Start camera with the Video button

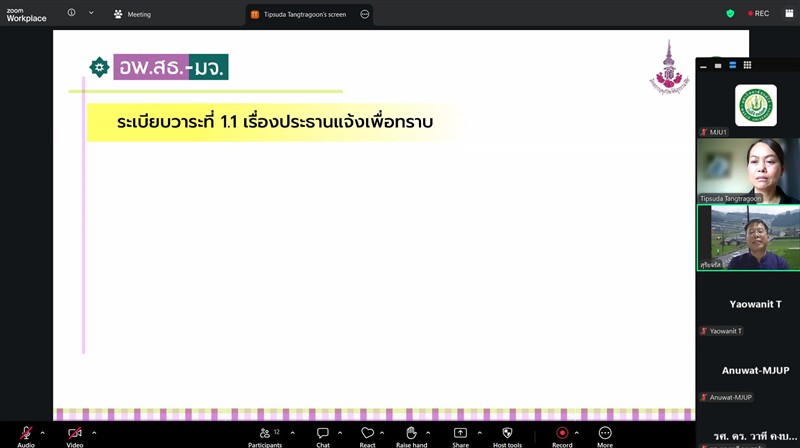75,435
